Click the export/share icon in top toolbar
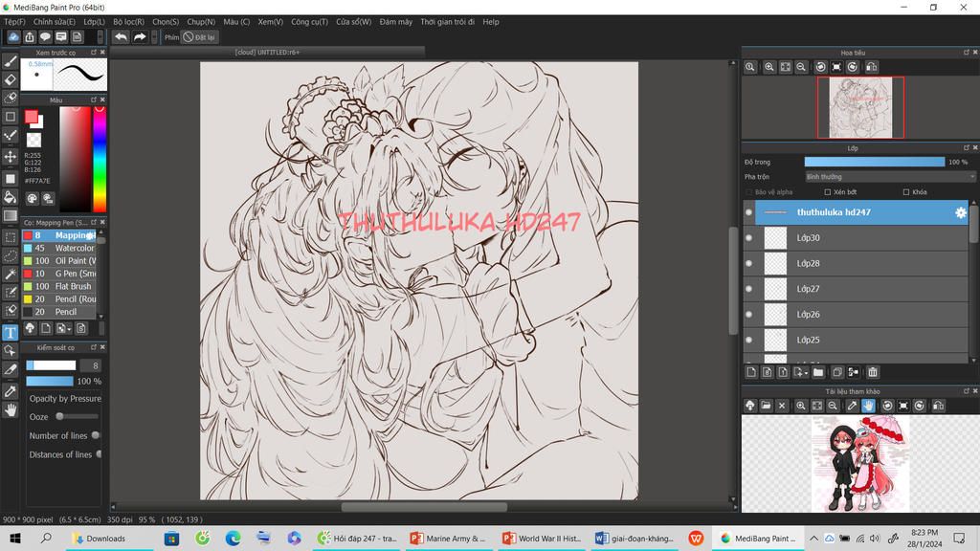This screenshot has height=551, width=980. pos(30,37)
